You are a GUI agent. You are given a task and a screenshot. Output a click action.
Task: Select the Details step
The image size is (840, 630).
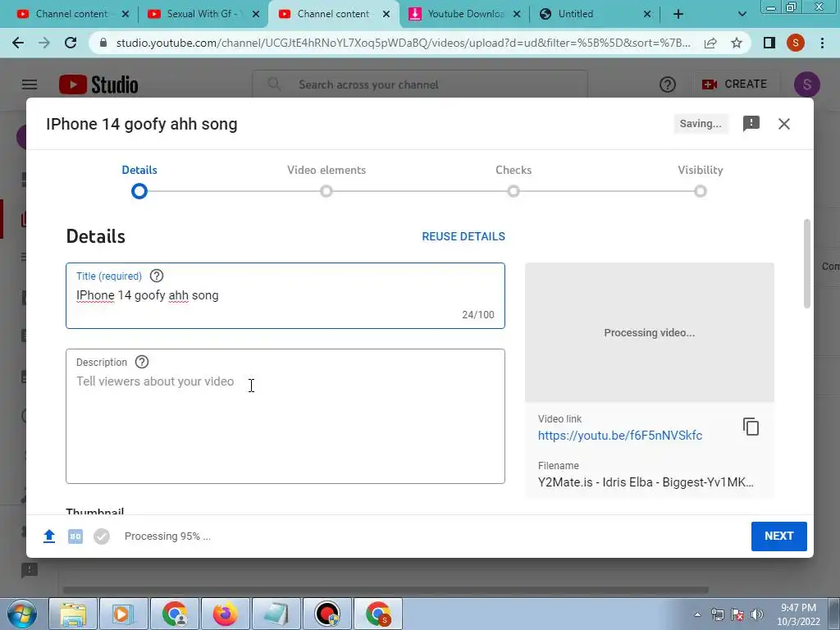[x=139, y=180]
